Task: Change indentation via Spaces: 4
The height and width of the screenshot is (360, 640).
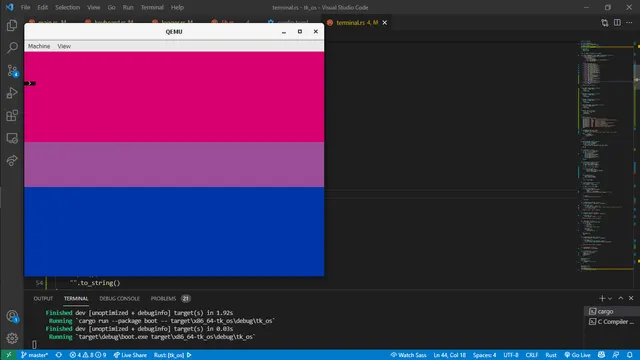Action: [484, 355]
